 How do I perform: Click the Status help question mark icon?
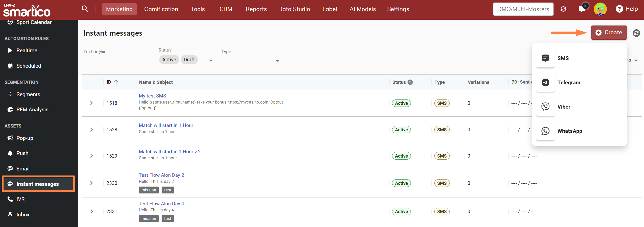click(x=410, y=82)
